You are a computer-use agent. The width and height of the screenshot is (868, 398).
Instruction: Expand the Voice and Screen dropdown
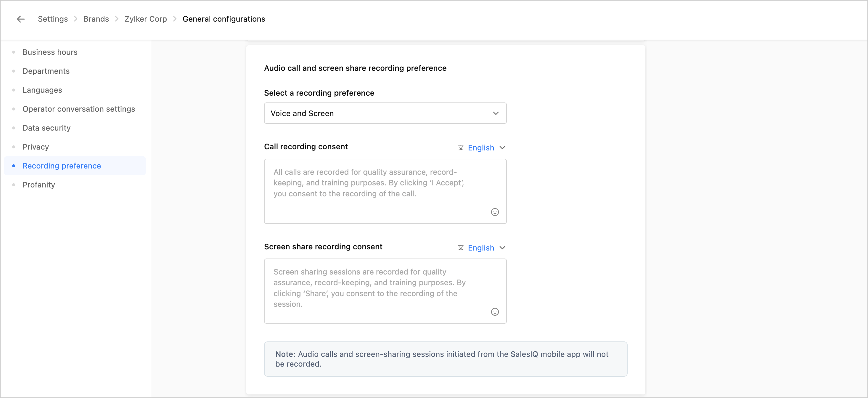[x=385, y=113]
